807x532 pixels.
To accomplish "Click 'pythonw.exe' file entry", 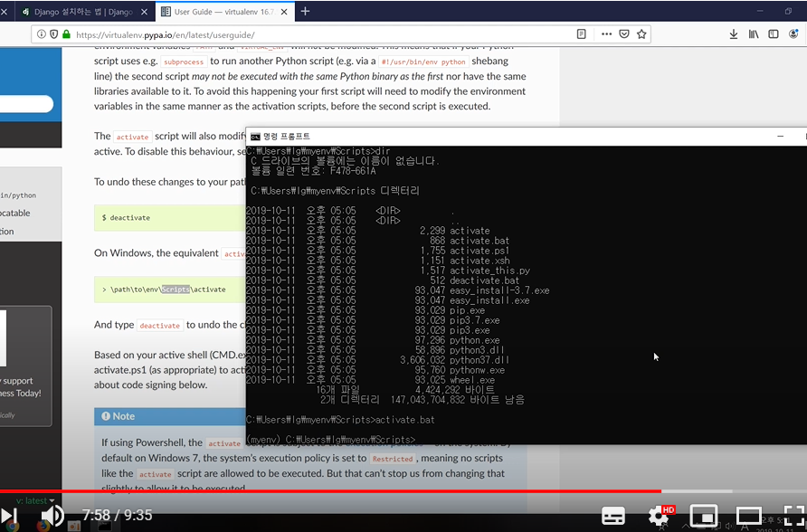I will 477,370.
